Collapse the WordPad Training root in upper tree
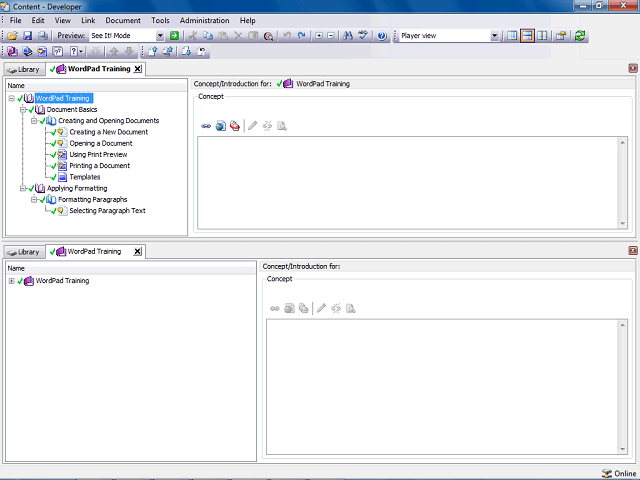This screenshot has width=640, height=480. (11, 98)
